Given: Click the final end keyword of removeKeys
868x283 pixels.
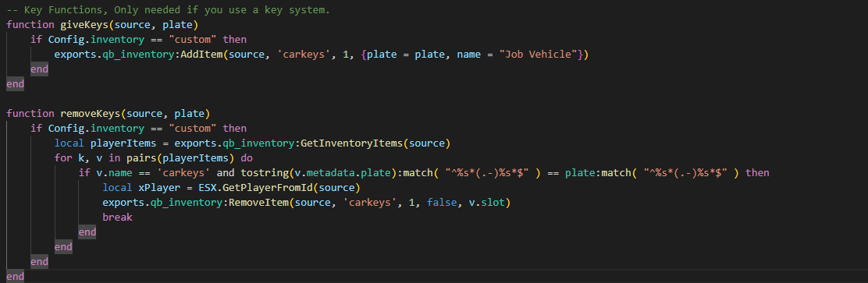Looking at the screenshot, I should [x=15, y=276].
